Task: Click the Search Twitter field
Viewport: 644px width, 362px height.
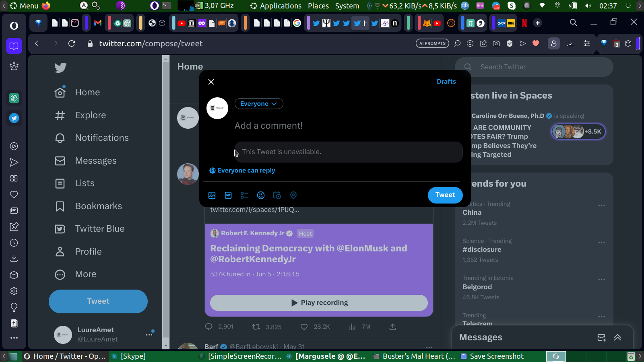Action: (x=534, y=67)
